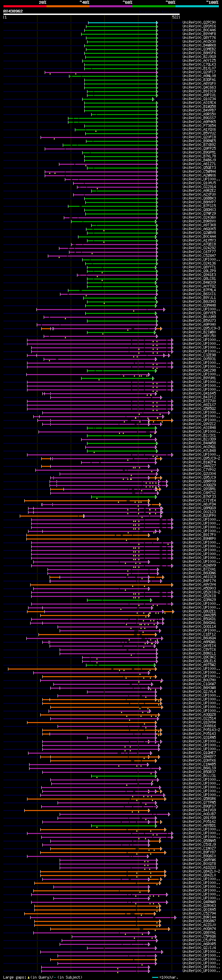
Task: Select hit UniRef100_Q5QET3
Action: (199, 168)
